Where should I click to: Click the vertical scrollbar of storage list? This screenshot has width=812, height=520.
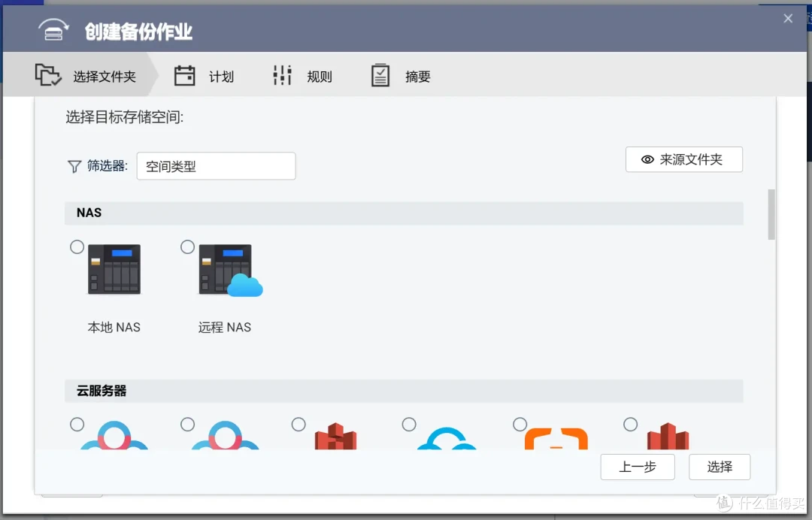[x=771, y=214]
